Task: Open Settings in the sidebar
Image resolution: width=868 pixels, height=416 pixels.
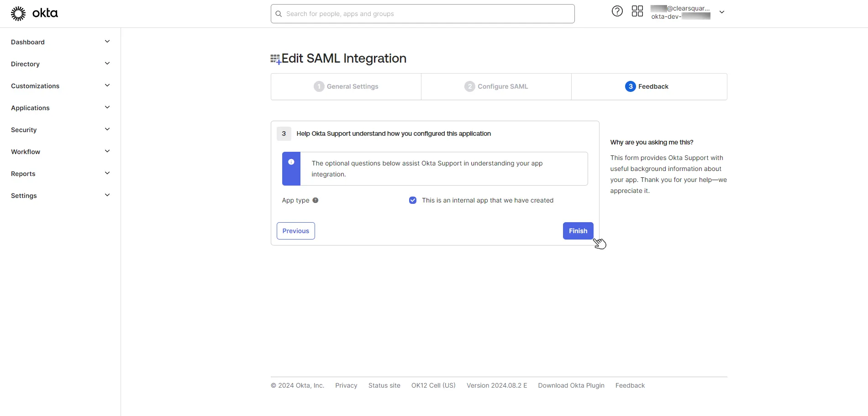Action: click(24, 196)
